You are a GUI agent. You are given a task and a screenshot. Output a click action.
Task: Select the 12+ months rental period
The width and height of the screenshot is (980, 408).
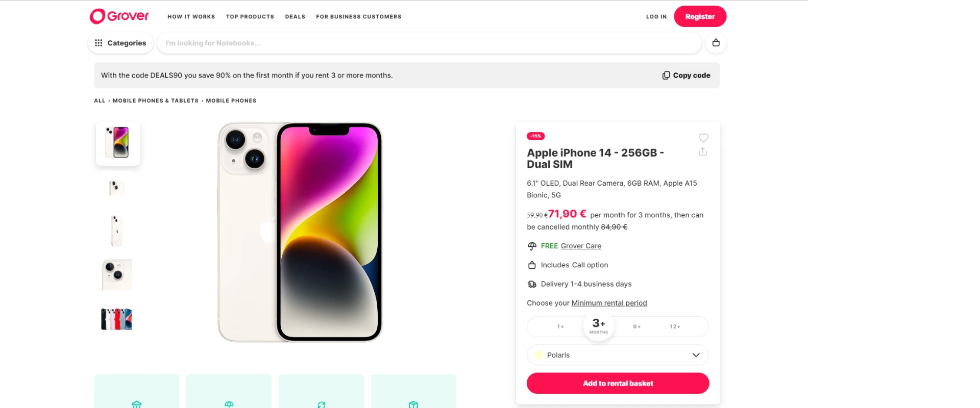(675, 326)
